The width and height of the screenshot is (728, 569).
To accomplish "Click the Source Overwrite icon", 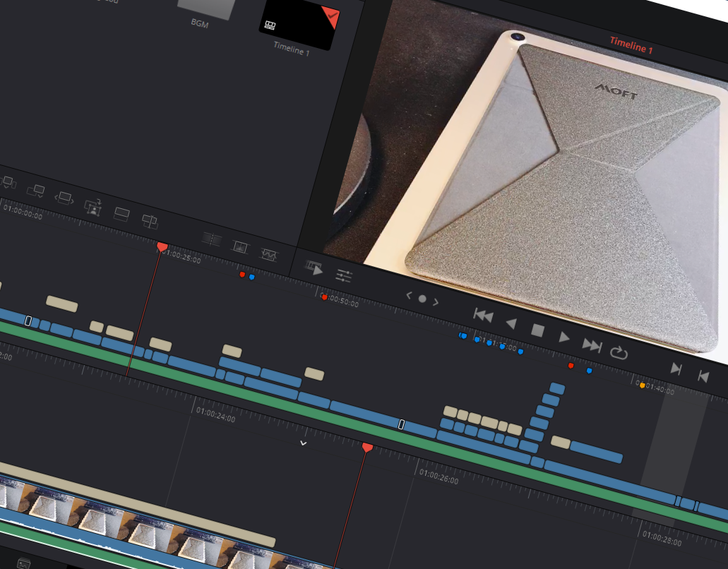I will tap(150, 222).
